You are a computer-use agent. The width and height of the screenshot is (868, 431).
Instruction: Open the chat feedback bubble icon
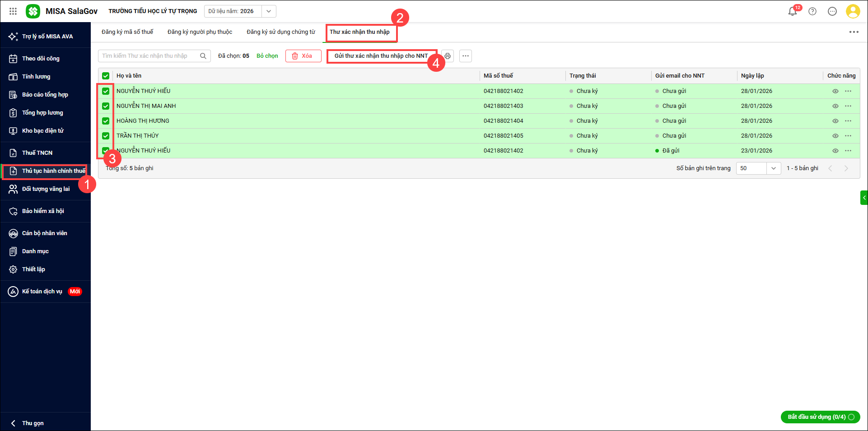[832, 11]
